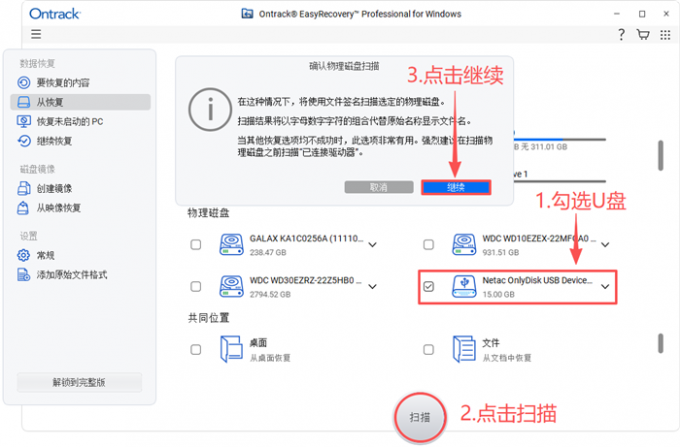The width and height of the screenshot is (680, 447).
Task: Click the 取消 button in dialog
Action: (x=379, y=187)
